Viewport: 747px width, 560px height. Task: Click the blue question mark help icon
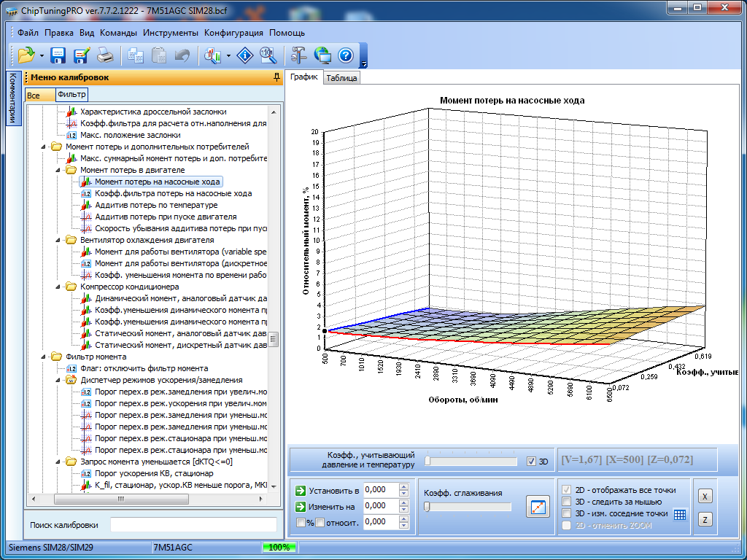click(346, 55)
